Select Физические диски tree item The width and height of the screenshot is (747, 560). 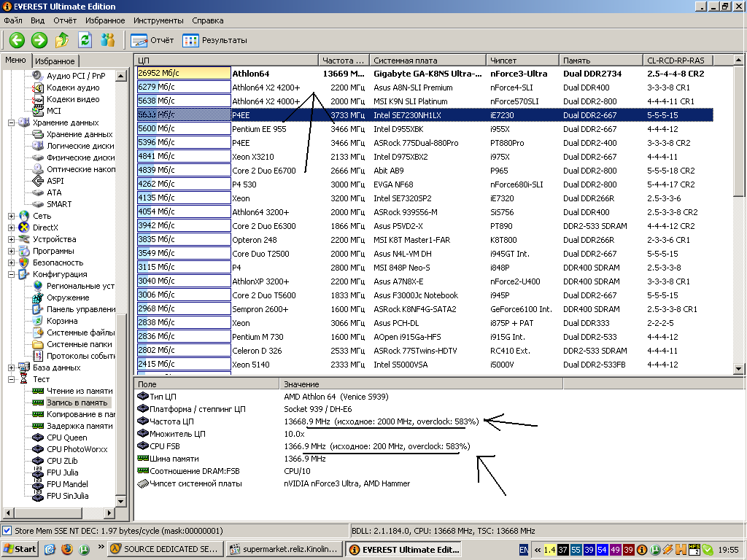click(80, 157)
